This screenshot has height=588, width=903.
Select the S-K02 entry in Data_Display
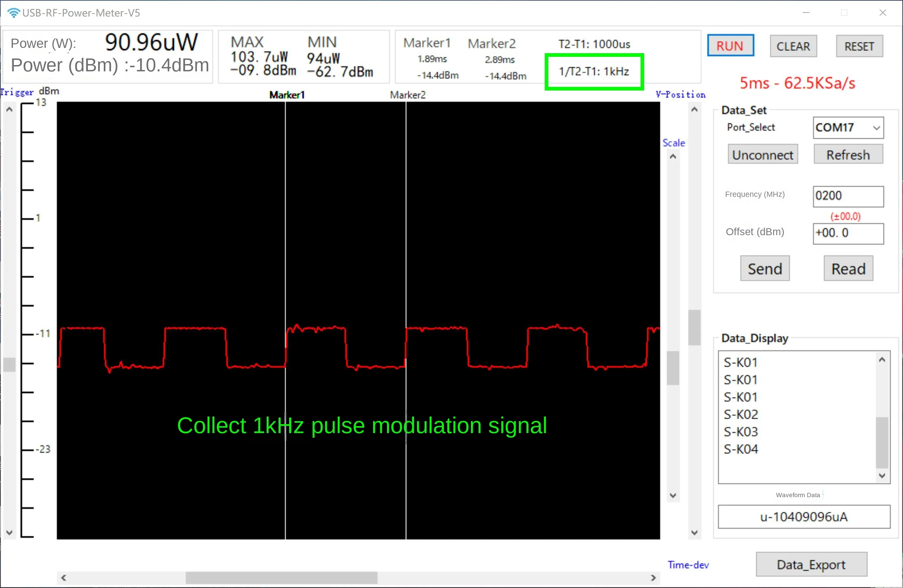coord(741,414)
